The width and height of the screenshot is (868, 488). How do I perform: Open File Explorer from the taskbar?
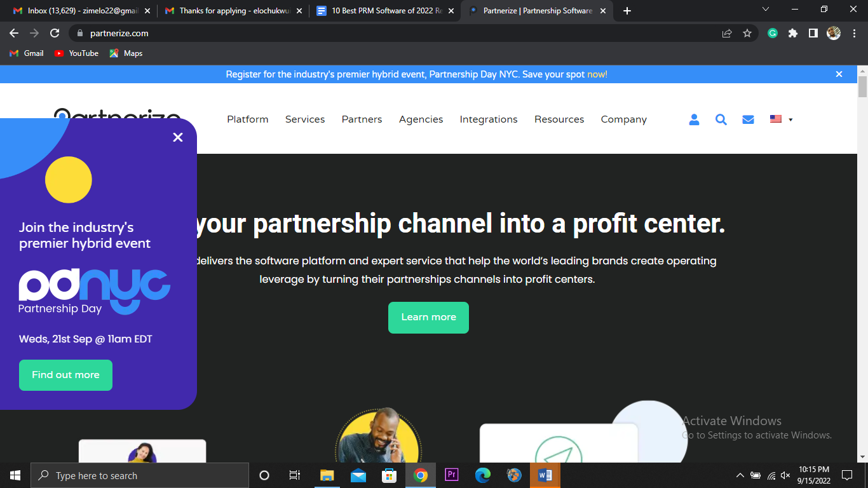(x=327, y=475)
